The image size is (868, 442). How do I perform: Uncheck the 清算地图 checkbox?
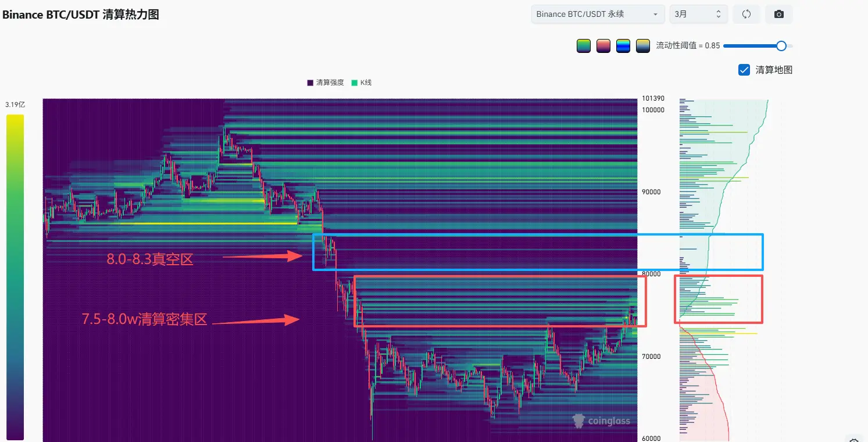(744, 70)
